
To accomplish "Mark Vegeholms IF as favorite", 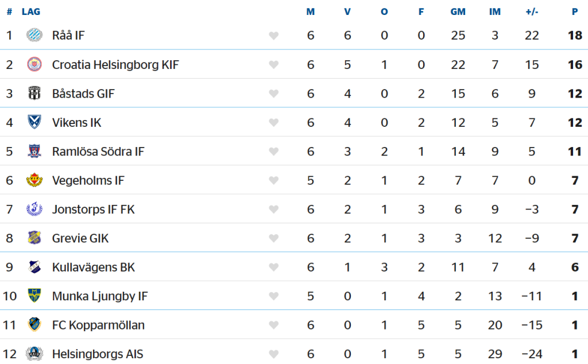I will point(273,181).
